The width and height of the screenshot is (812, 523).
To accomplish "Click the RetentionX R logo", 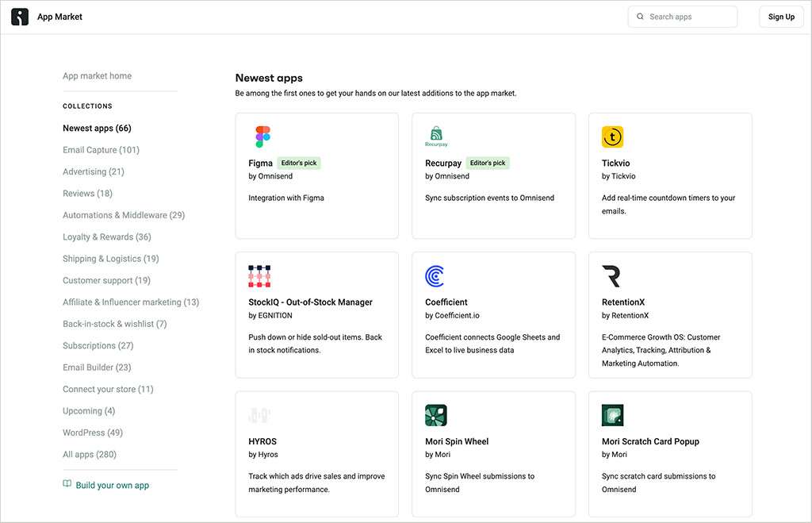I will (611, 276).
